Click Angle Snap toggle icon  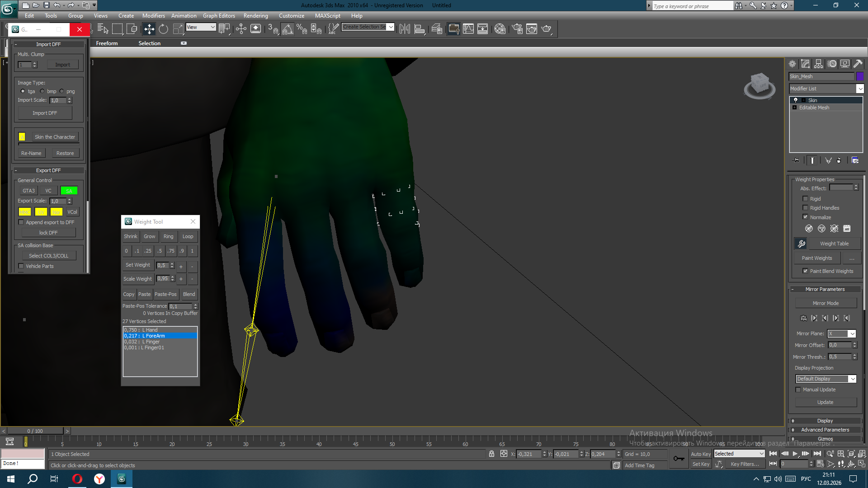(x=288, y=29)
